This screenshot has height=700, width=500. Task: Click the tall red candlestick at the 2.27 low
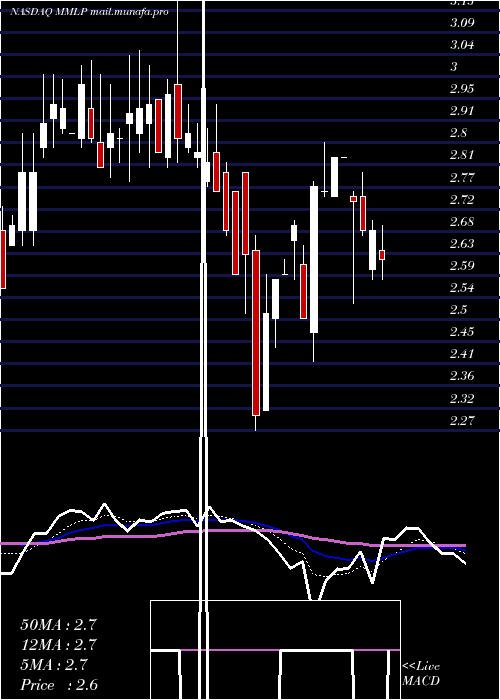click(256, 333)
